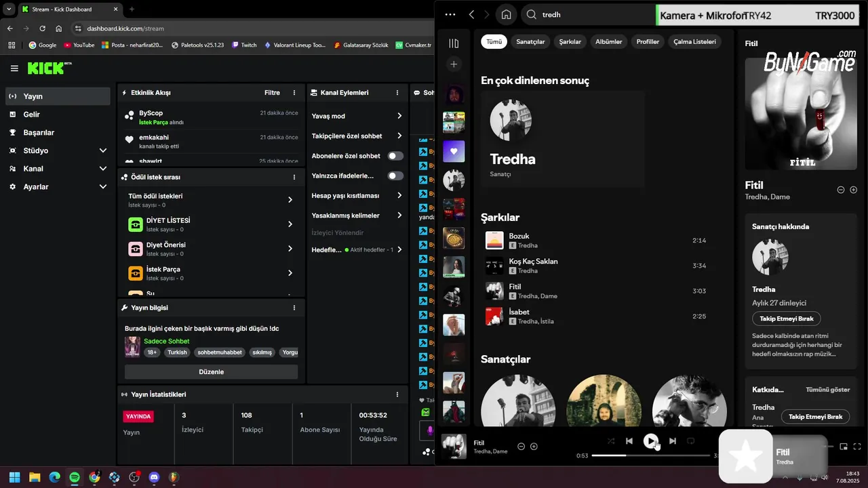Click the Spotify playback progress bar
The width and height of the screenshot is (868, 488).
click(650, 455)
